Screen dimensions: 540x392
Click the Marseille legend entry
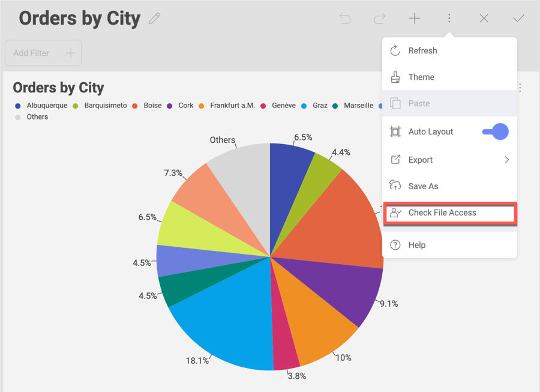point(353,106)
